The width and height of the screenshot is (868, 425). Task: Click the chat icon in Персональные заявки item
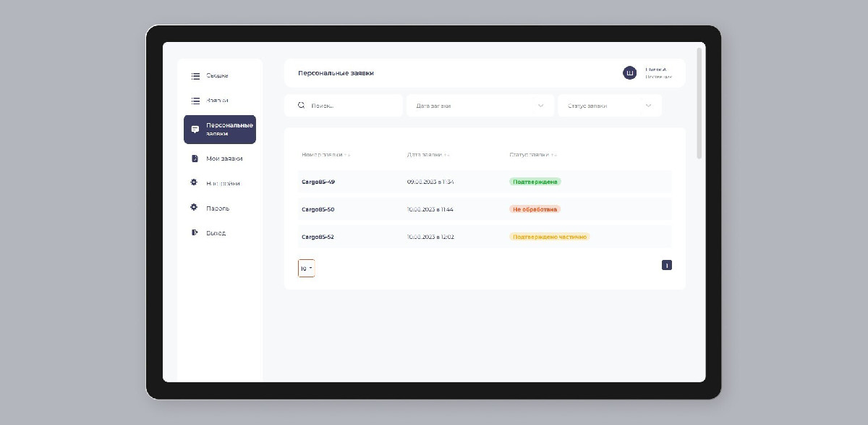pos(195,130)
